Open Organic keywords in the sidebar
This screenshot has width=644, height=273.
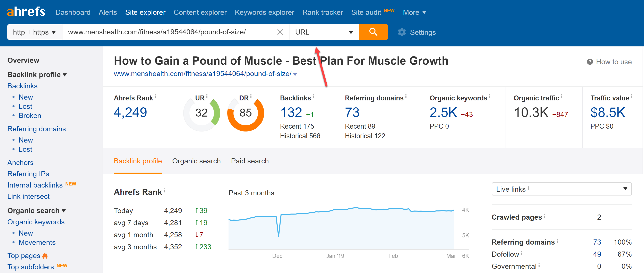36,222
